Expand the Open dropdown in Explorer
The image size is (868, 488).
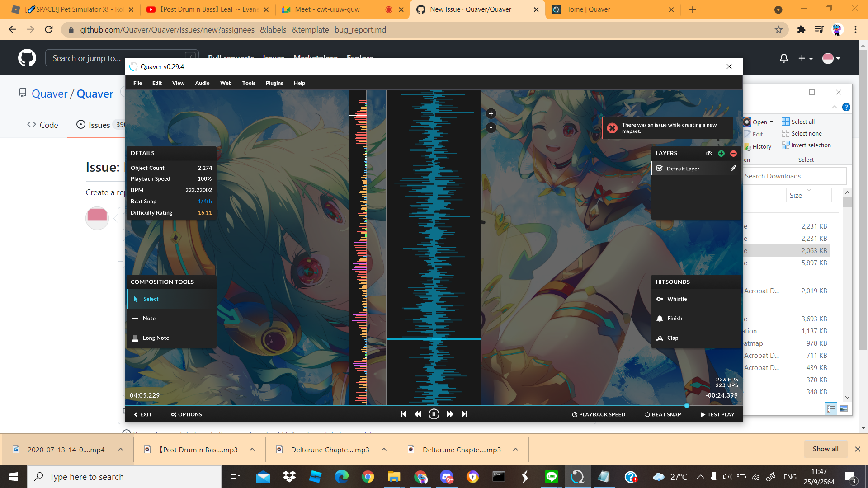pyautogui.click(x=772, y=122)
